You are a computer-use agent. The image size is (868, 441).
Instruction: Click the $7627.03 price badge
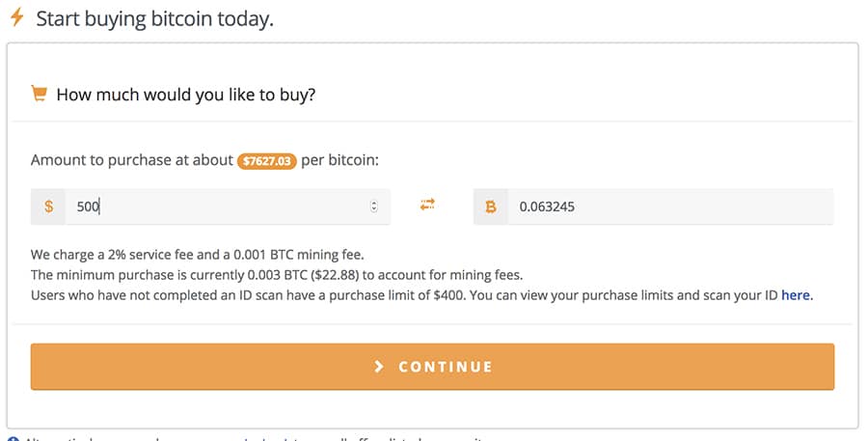(x=266, y=161)
